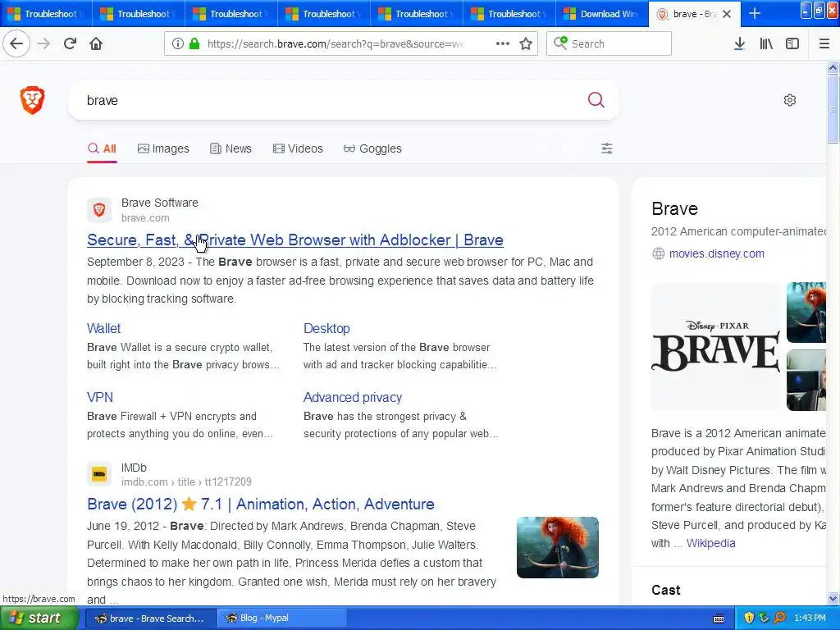This screenshot has width=840, height=630.
Task: Open the browser home page
Action: (x=96, y=43)
